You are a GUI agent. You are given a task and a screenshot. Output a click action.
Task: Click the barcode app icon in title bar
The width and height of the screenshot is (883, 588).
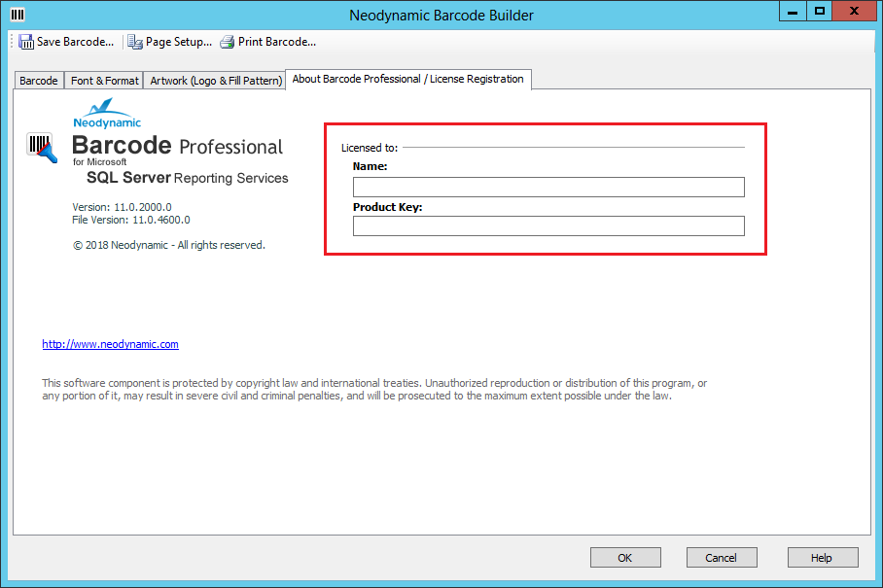(x=18, y=15)
